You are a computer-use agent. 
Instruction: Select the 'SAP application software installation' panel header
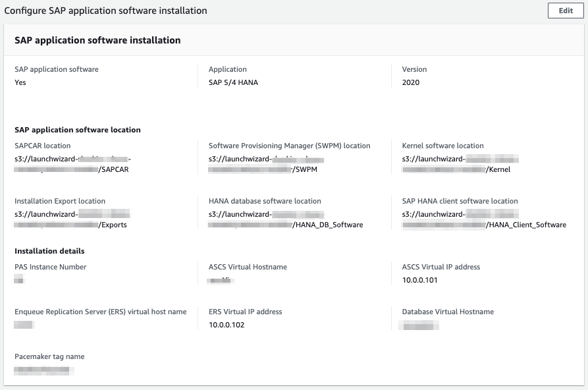[x=97, y=40]
